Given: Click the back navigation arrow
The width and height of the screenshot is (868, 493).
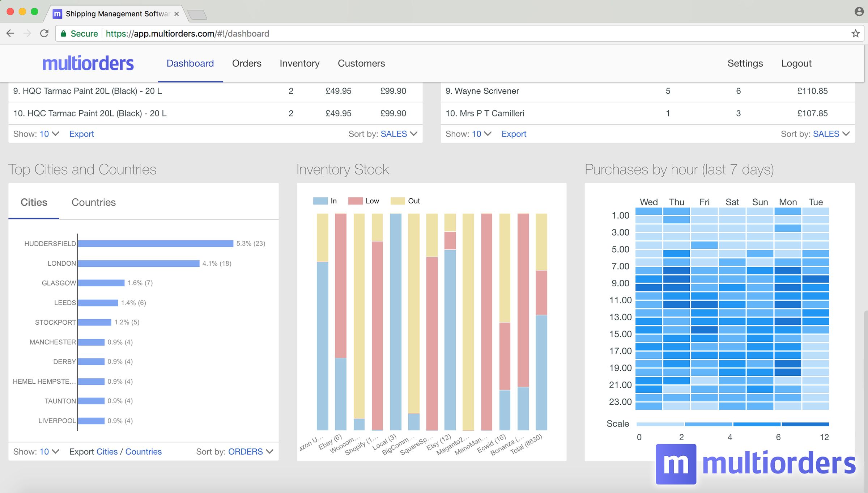Looking at the screenshot, I should 10,33.
